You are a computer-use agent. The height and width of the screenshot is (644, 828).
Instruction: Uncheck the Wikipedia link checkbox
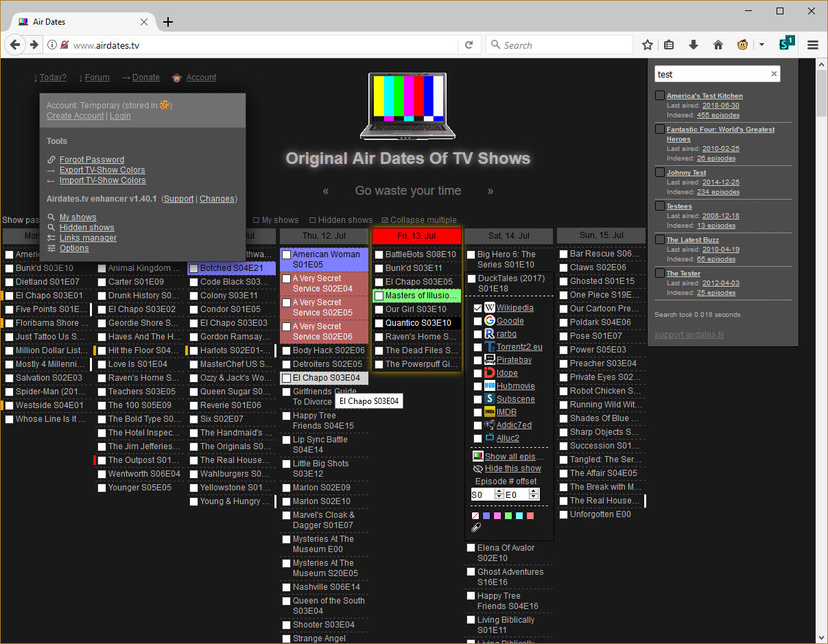coord(477,309)
